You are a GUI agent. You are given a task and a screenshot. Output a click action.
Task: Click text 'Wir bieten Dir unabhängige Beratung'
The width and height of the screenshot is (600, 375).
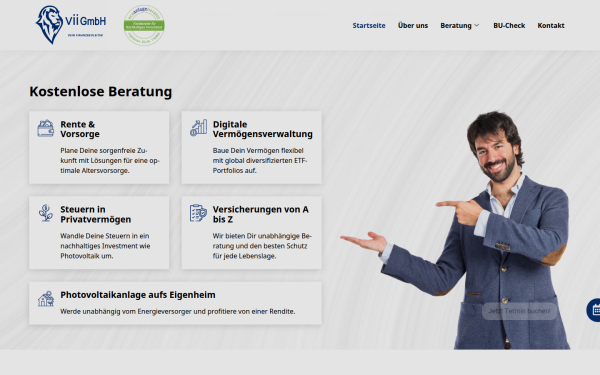click(262, 246)
